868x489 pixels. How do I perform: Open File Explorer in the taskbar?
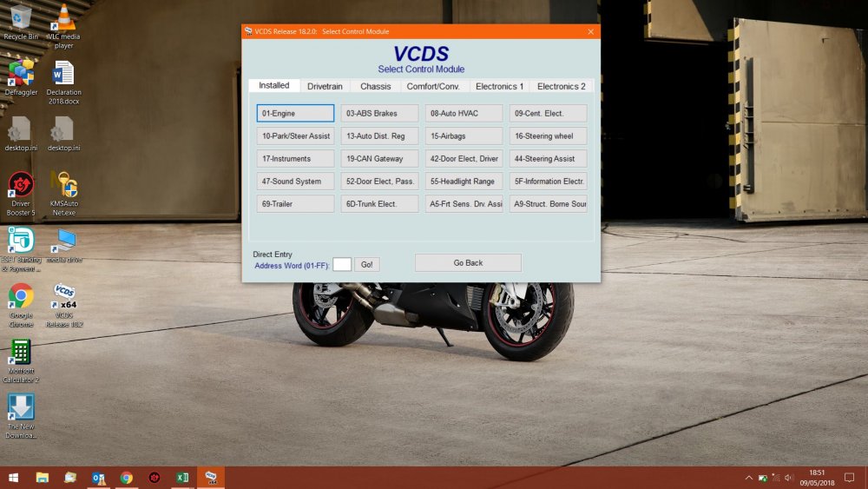(42, 478)
